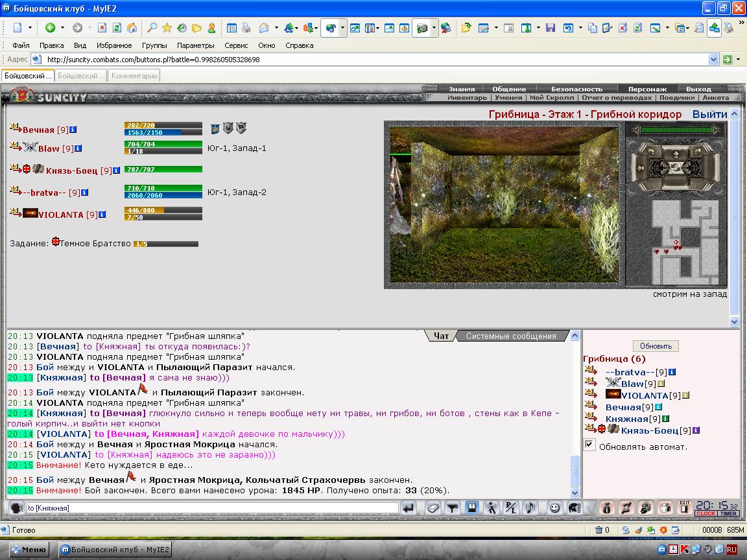Open the Search magnifier tool
Image resolution: width=747 pixels, height=560 pixels.
(x=152, y=28)
